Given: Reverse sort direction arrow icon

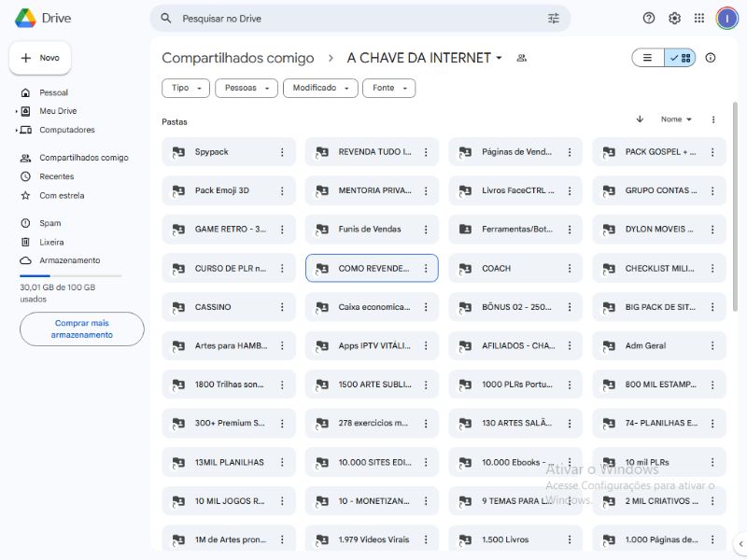Looking at the screenshot, I should click(640, 119).
